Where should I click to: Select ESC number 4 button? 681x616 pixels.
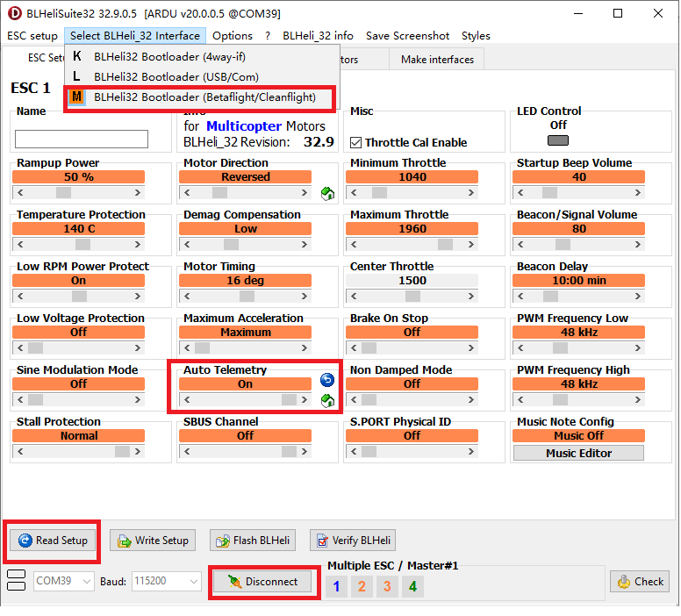click(412, 586)
